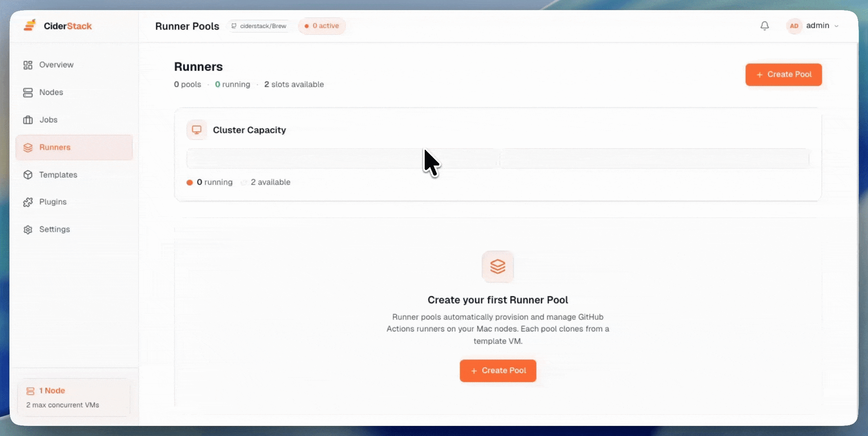Open Templates using its cube icon
Screen dimensions: 868x436
pyautogui.click(x=27, y=174)
